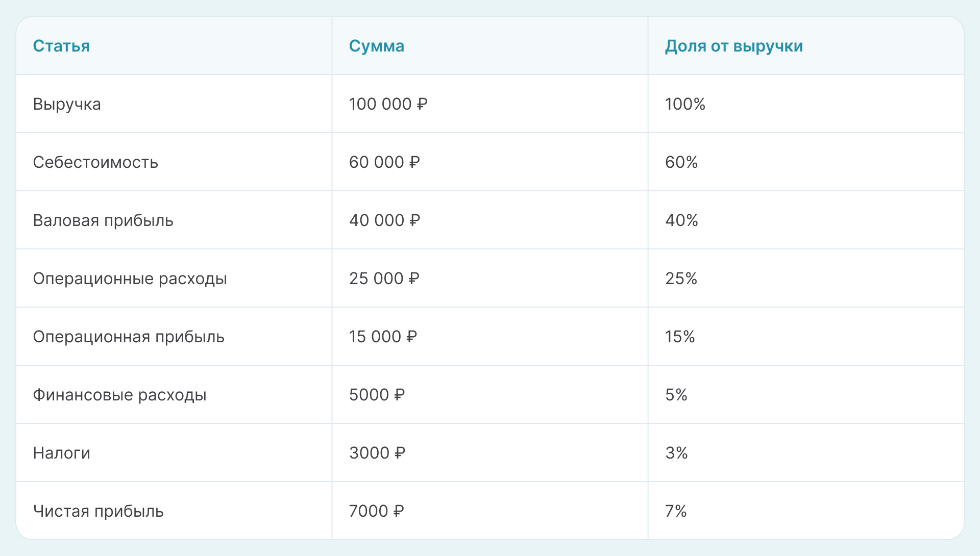Select the Себестоимость row label
980x556 pixels.
95,162
